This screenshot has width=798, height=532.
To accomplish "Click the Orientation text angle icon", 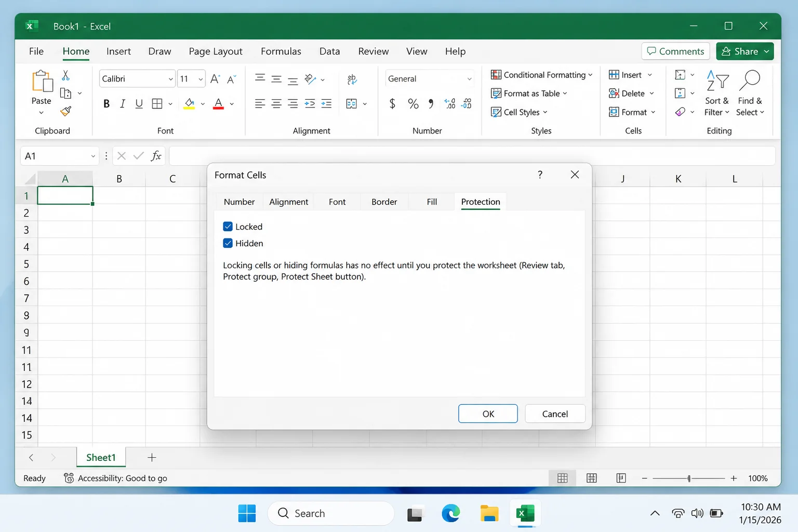I will (310, 79).
